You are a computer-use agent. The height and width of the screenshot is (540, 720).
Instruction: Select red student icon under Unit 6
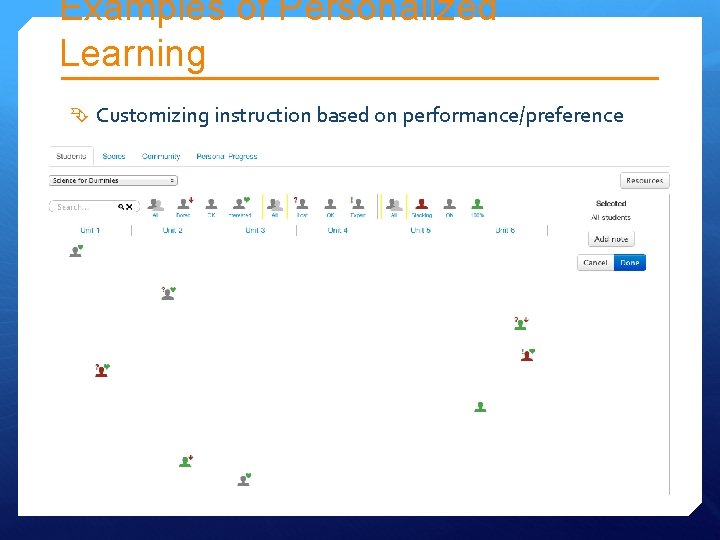tap(528, 354)
